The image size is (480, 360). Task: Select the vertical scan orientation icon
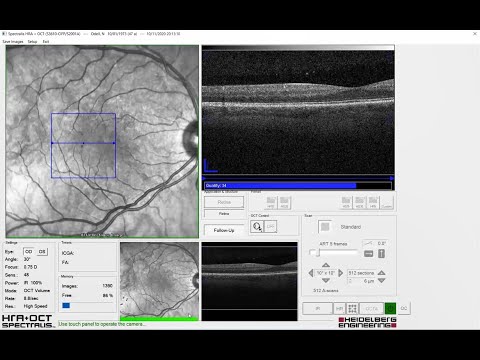click(x=381, y=254)
